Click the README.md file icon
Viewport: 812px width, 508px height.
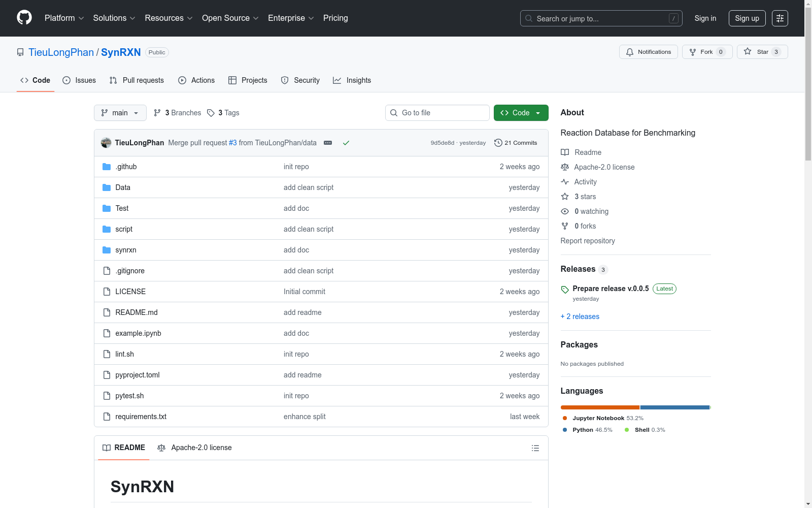coord(107,312)
